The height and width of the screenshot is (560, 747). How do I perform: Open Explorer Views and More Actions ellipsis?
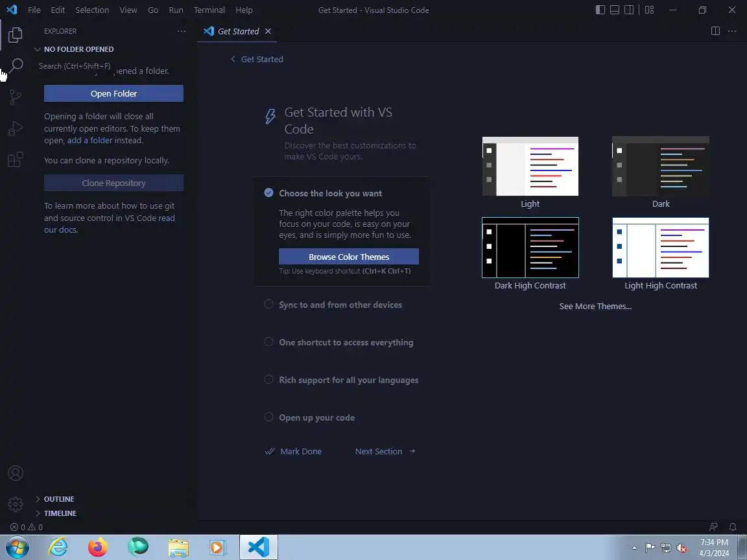182,31
